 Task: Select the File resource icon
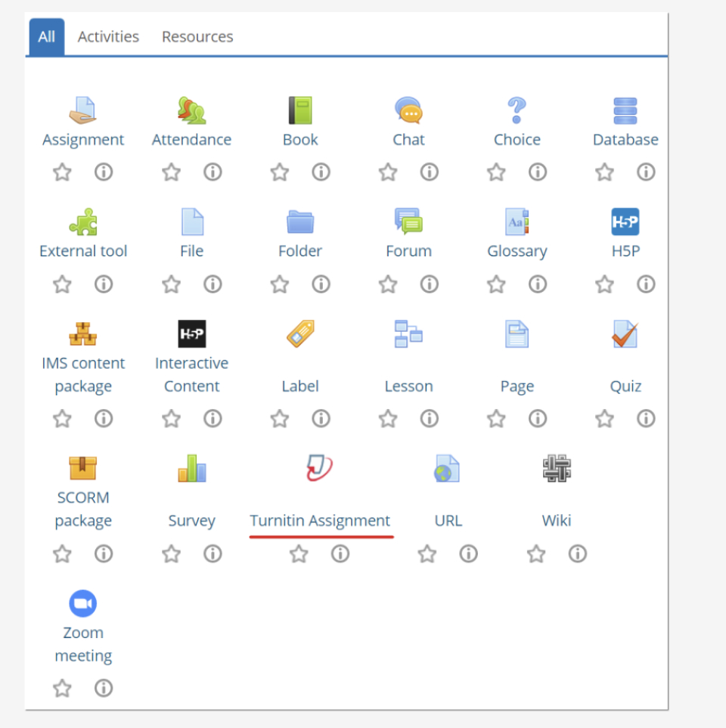tap(192, 222)
